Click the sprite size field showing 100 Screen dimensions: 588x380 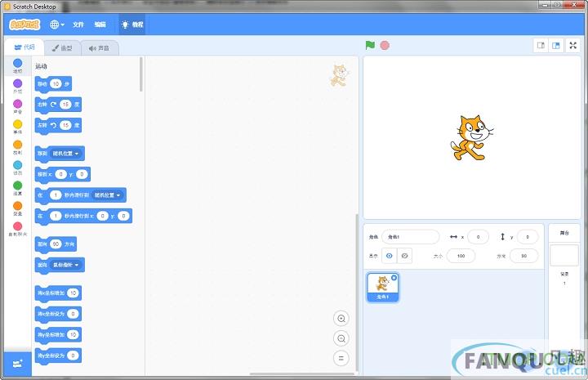pyautogui.click(x=461, y=256)
